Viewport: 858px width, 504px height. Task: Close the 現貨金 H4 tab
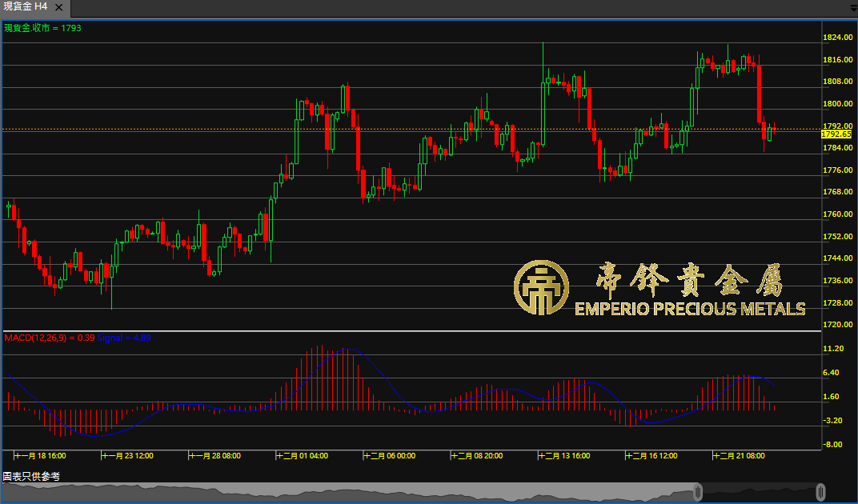[59, 8]
